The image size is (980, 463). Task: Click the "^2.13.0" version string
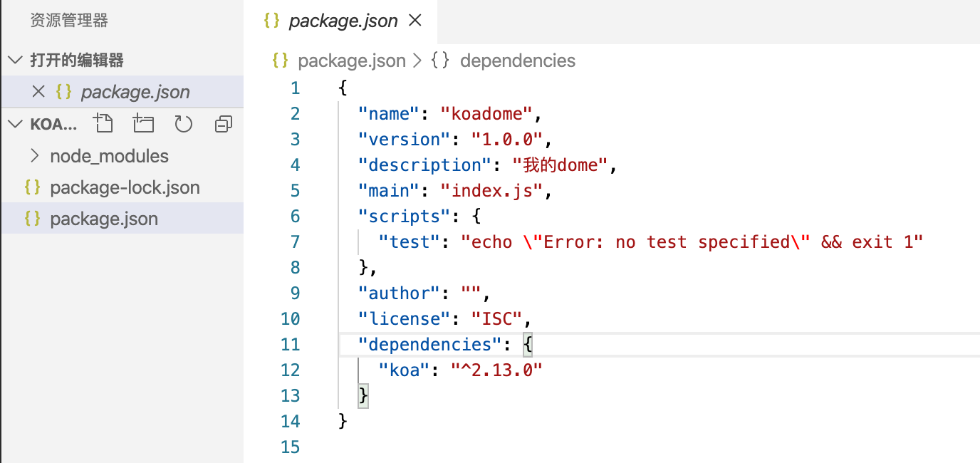pyautogui.click(x=497, y=370)
